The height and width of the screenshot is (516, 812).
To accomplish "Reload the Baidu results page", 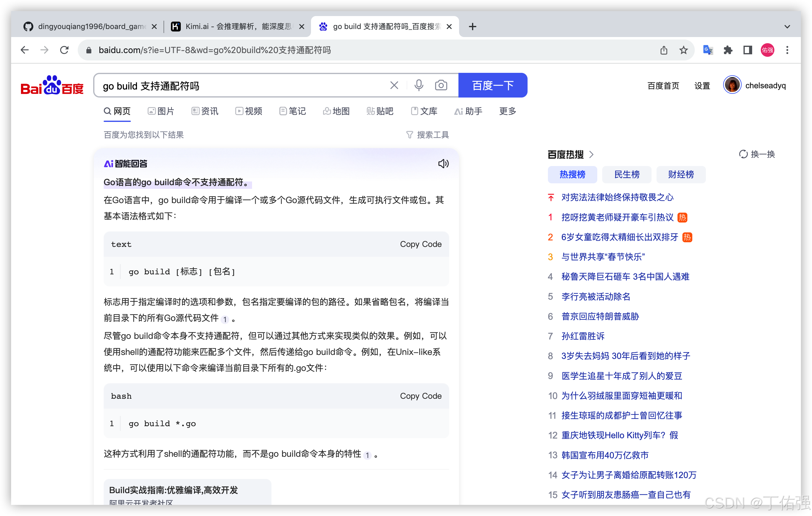I will point(64,50).
